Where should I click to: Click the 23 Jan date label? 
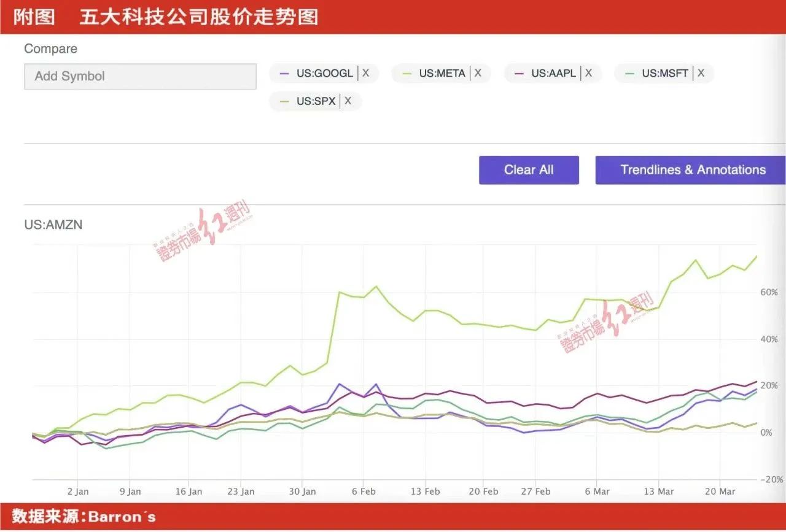click(241, 492)
